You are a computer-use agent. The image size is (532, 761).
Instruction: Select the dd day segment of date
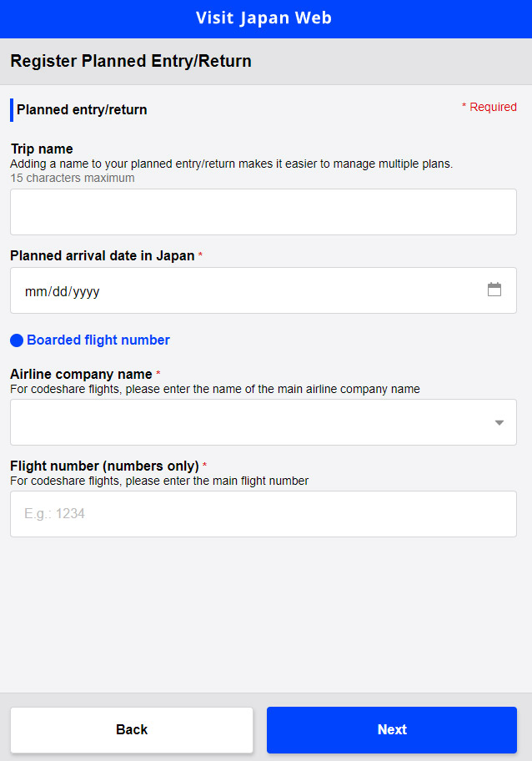click(x=61, y=292)
